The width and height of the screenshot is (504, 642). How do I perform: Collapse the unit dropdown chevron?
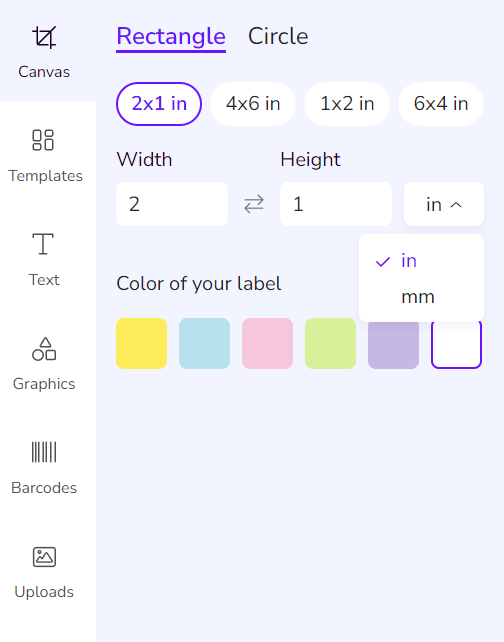pyautogui.click(x=456, y=205)
